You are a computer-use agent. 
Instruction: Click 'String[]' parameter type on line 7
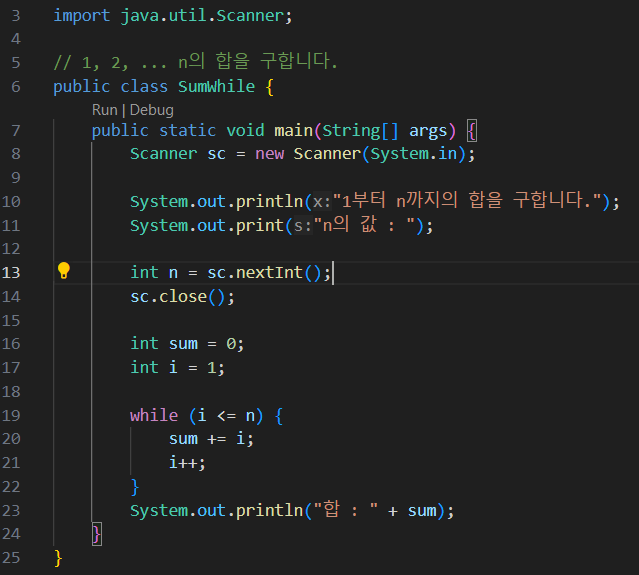tap(360, 130)
